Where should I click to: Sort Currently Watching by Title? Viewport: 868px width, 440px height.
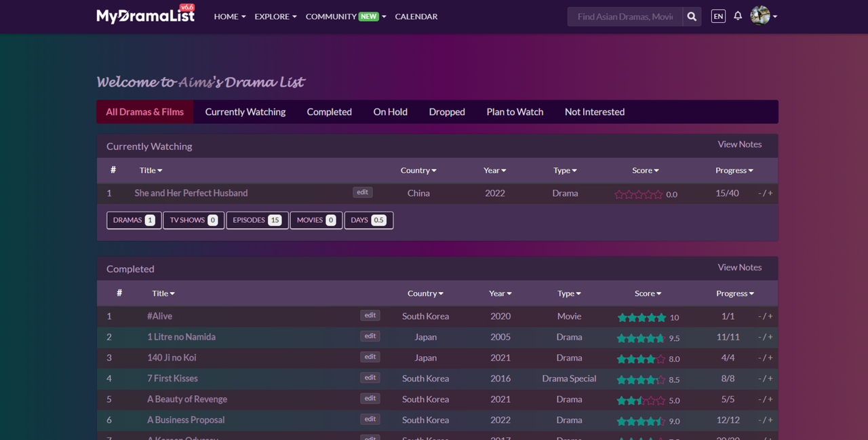click(151, 170)
